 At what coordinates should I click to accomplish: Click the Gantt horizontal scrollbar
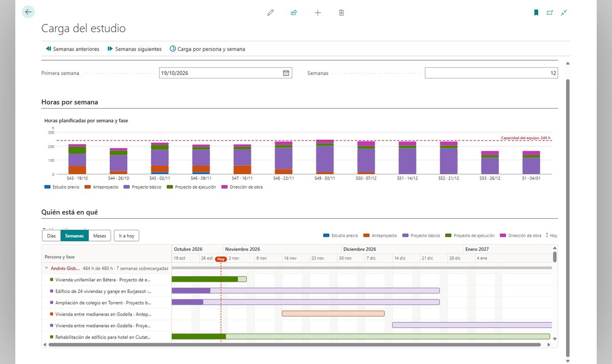point(294,345)
